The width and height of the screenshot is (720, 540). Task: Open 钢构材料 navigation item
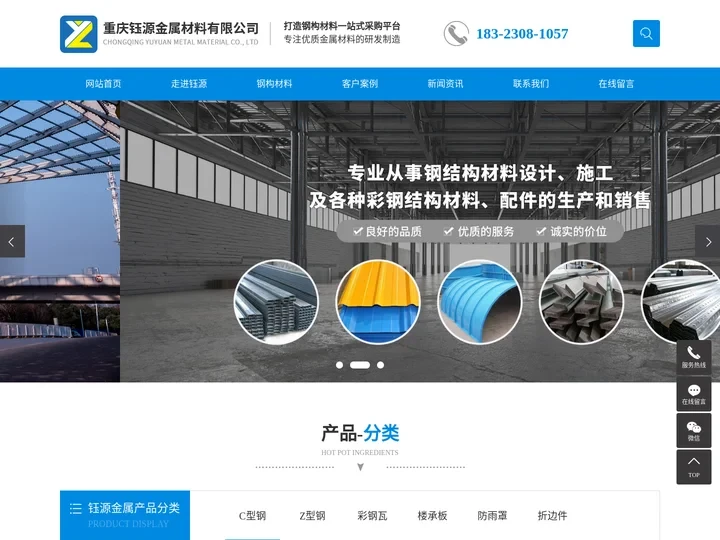[274, 84]
